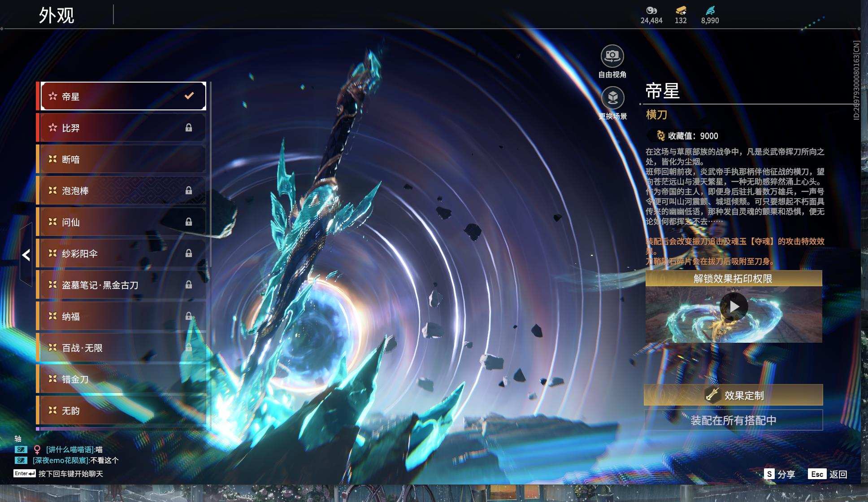
Task: Click player name 深夜emo花陨宸 in chat
Action: [61, 460]
